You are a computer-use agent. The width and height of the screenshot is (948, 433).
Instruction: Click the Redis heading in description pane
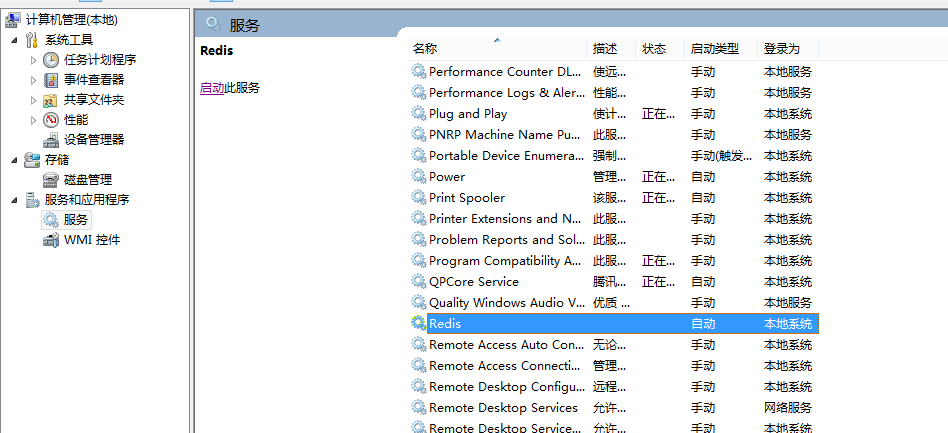coord(216,51)
